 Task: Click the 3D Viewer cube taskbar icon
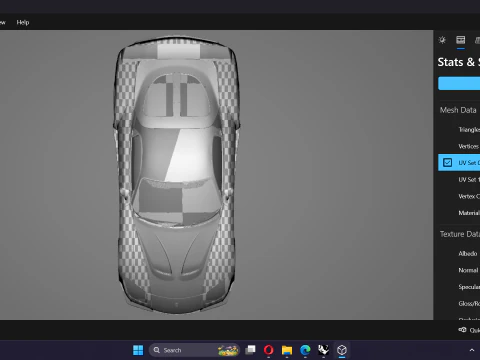342,350
